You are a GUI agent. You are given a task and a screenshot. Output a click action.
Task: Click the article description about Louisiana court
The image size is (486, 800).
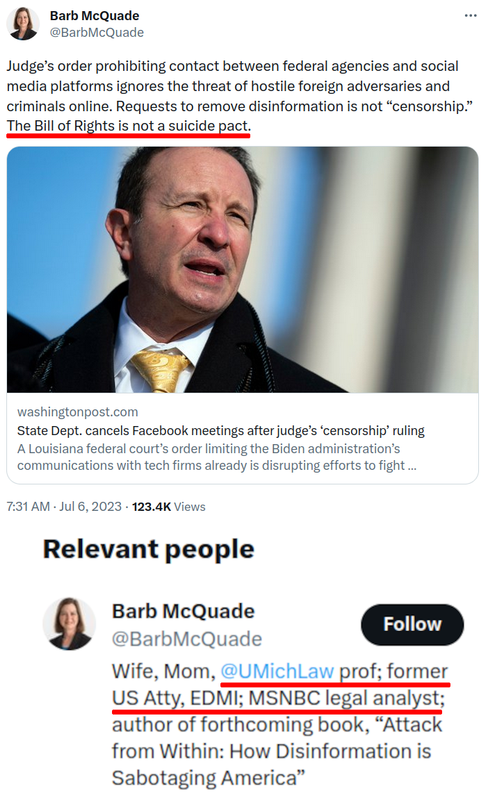click(217, 457)
